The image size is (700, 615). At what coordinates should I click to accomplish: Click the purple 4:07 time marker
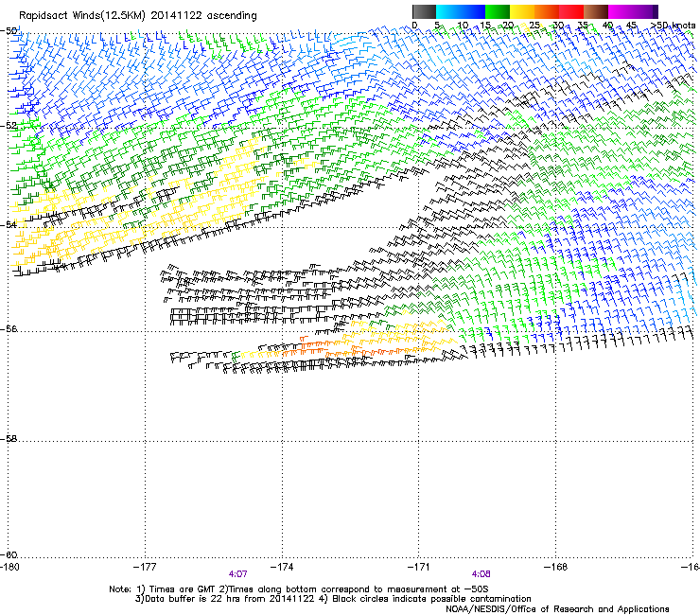pyautogui.click(x=238, y=574)
